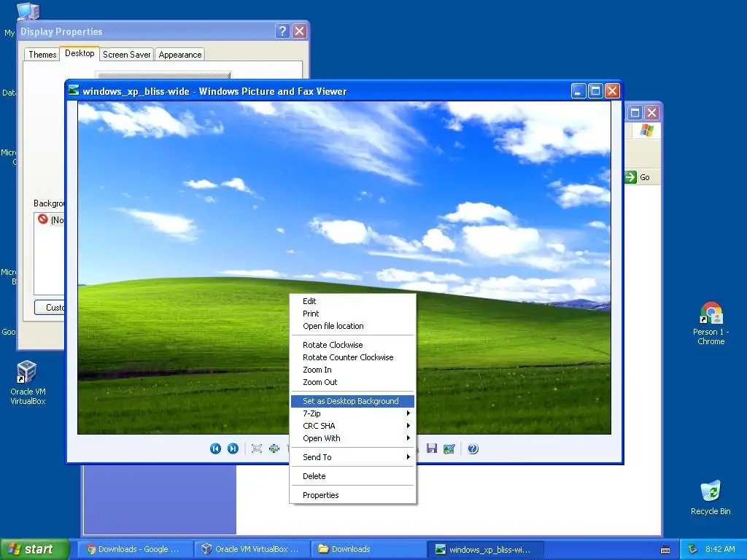
Task: Click the edit image toolbar icon
Action: point(449,448)
